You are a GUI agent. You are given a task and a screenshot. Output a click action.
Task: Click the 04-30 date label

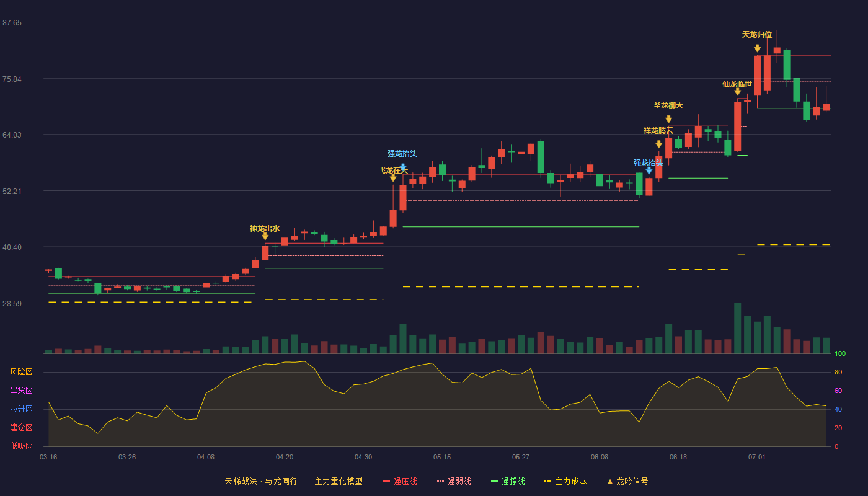click(x=363, y=457)
